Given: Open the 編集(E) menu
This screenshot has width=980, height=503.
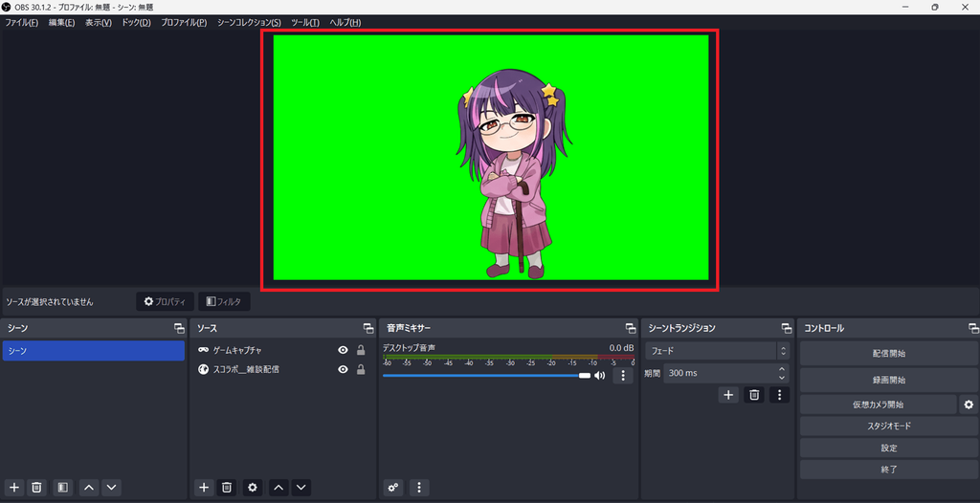Looking at the screenshot, I should (62, 23).
